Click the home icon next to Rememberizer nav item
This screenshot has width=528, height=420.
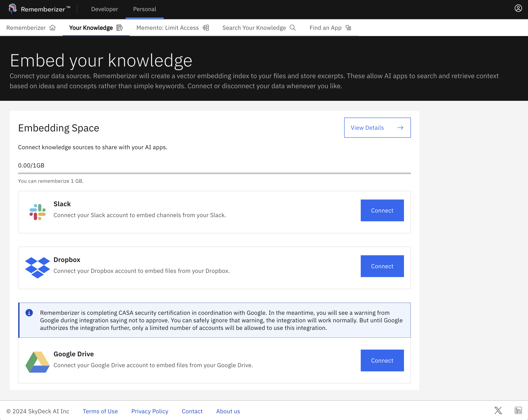[53, 27]
